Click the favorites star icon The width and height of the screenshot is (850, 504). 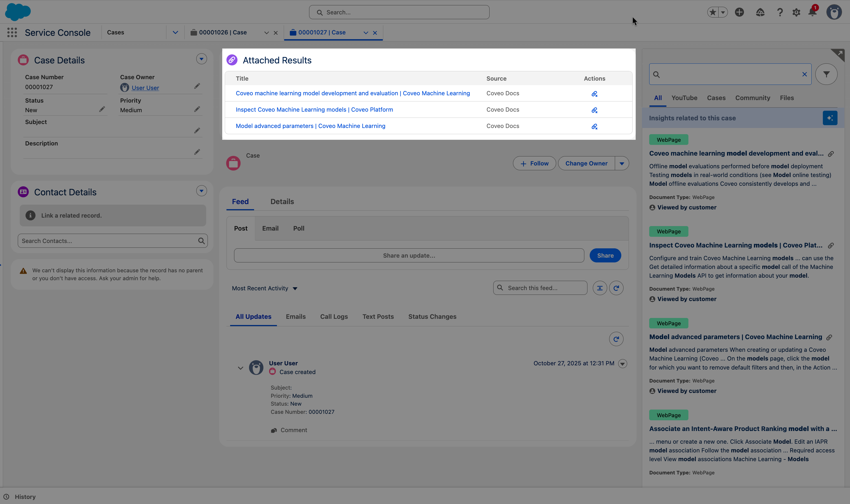[x=713, y=12]
